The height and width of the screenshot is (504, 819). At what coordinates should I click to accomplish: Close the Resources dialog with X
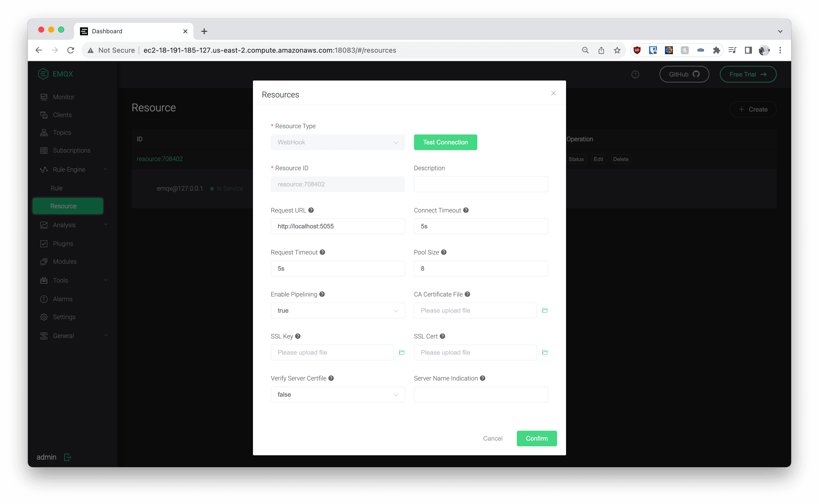click(553, 93)
